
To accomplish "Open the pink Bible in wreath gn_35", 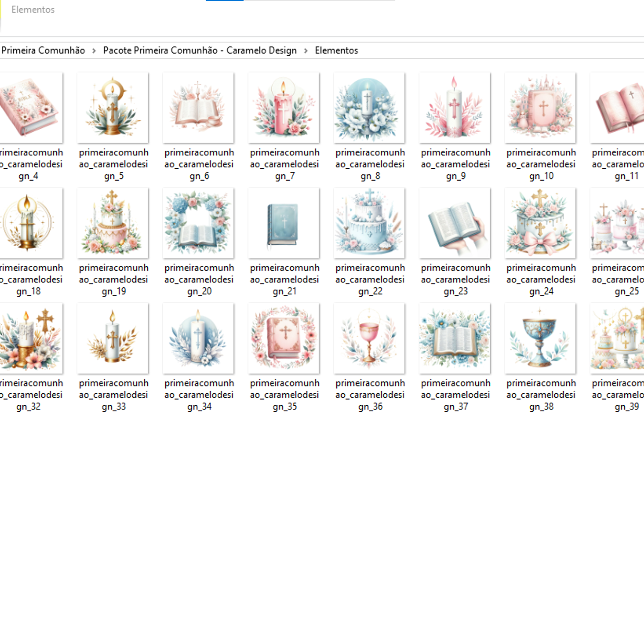I will point(284,338).
